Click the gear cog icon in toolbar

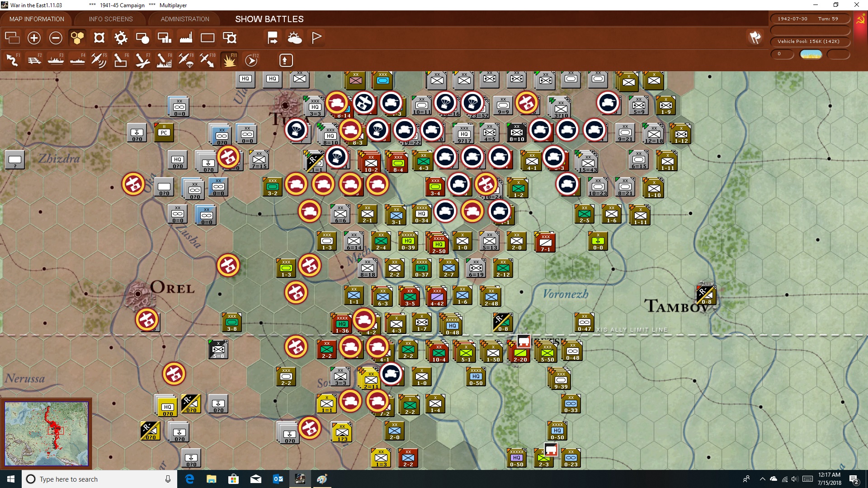coord(121,38)
